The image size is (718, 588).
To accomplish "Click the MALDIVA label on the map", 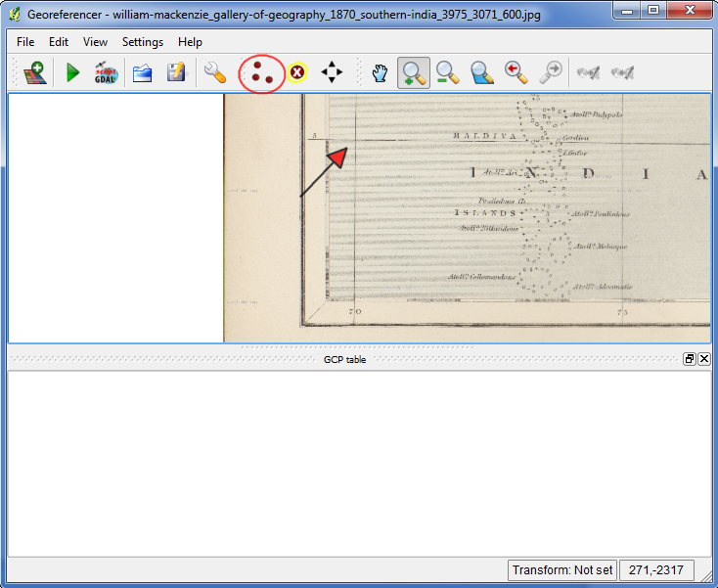I will pyautogui.click(x=484, y=136).
